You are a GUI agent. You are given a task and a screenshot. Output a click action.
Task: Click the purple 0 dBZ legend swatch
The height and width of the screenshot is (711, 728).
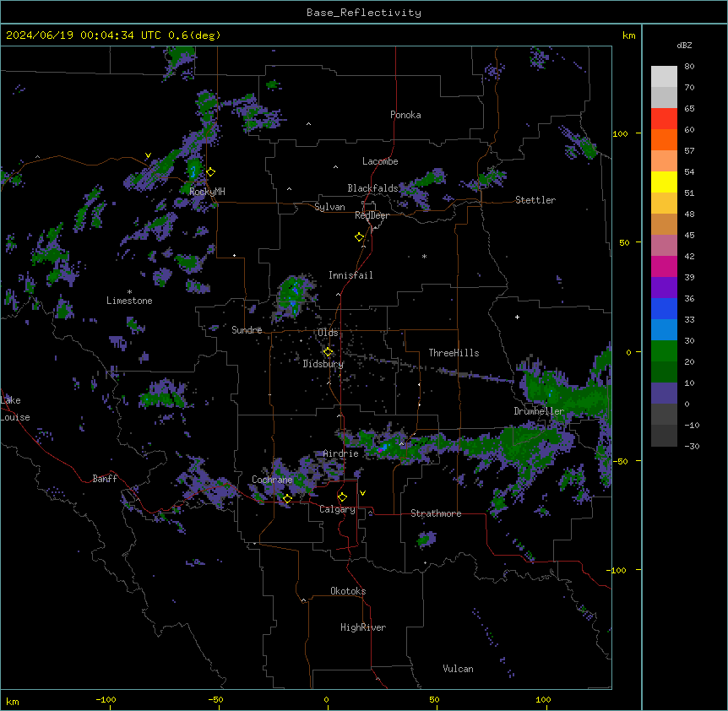[664, 393]
